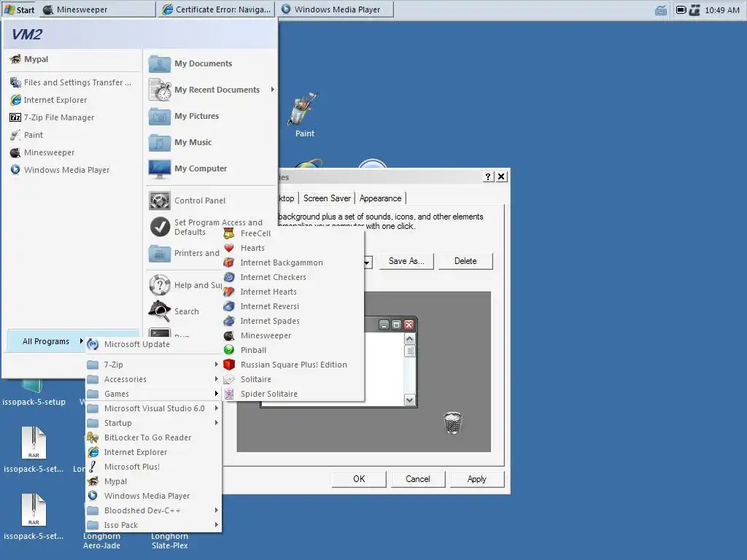Open My Music folder
Screen dimensions: 747x560
(x=211, y=142)
